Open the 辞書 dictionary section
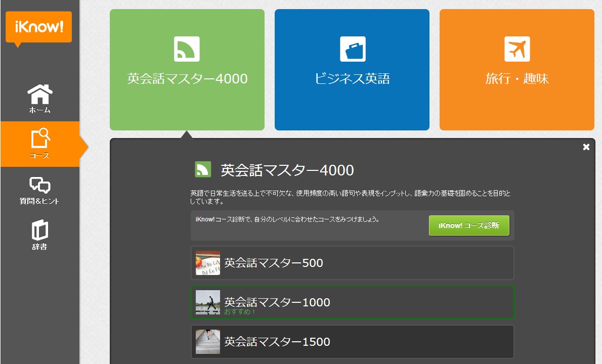This screenshot has height=364, width=602. click(39, 235)
